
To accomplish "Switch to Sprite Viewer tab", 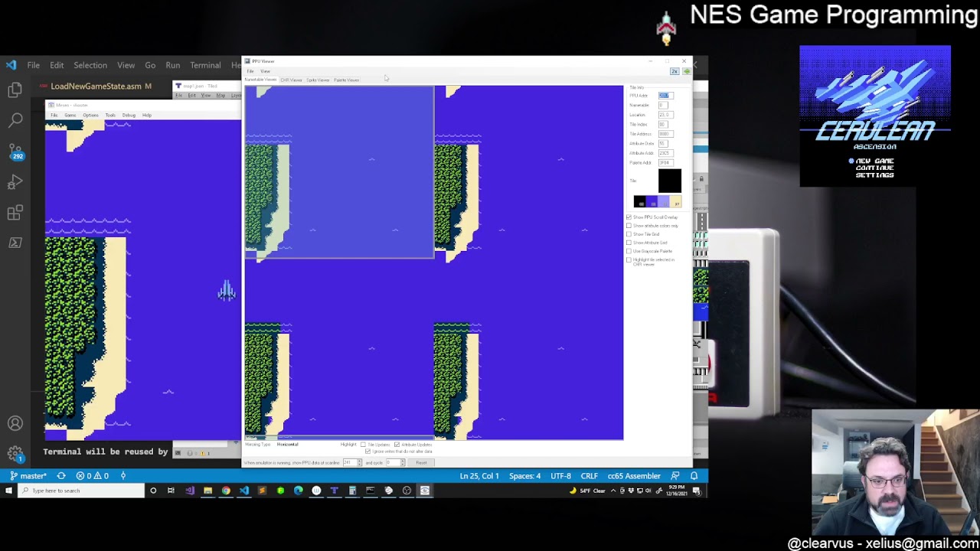I will (x=318, y=80).
